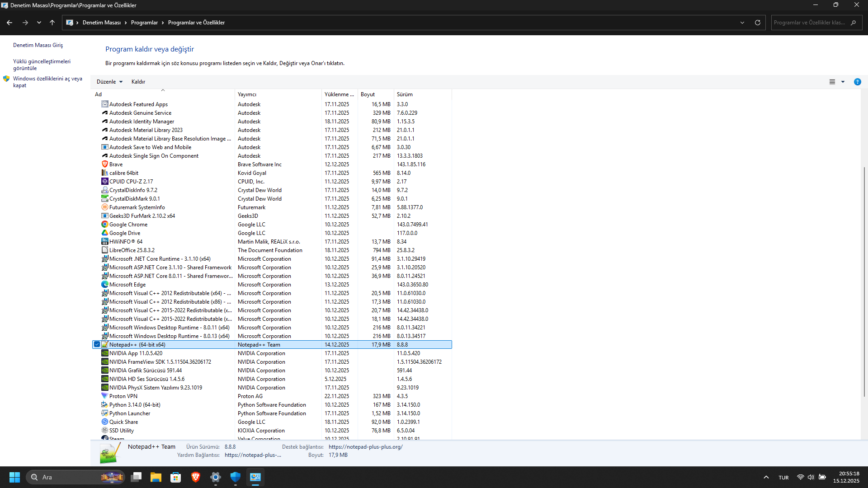Click the Proton VPN program icon
This screenshot has width=868, height=488.
105,396
